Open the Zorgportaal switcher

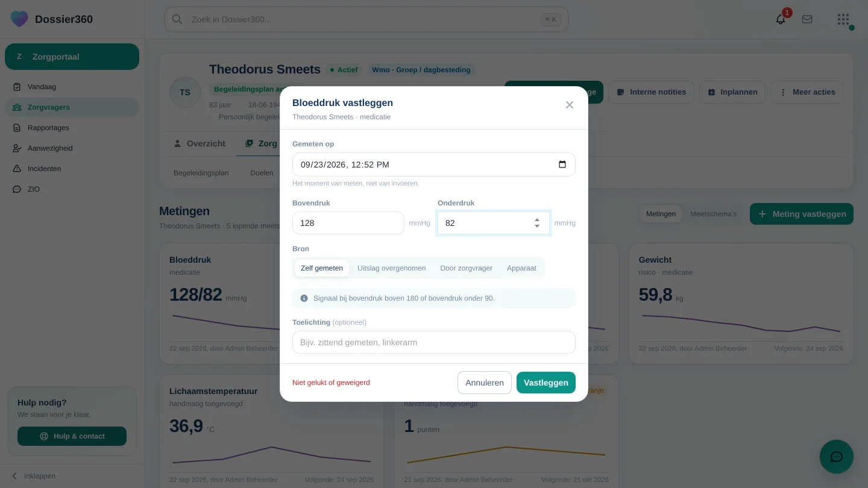click(72, 57)
